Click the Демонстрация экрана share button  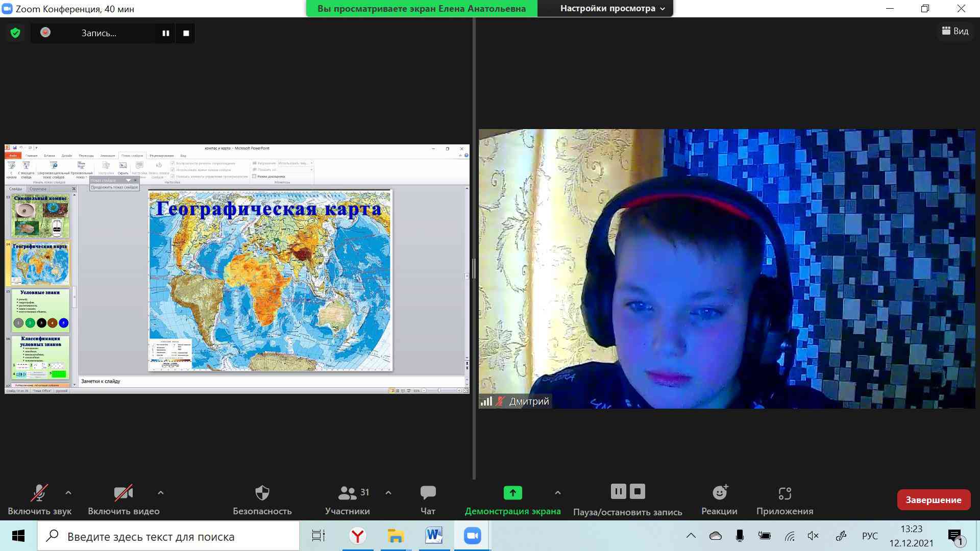[512, 500]
